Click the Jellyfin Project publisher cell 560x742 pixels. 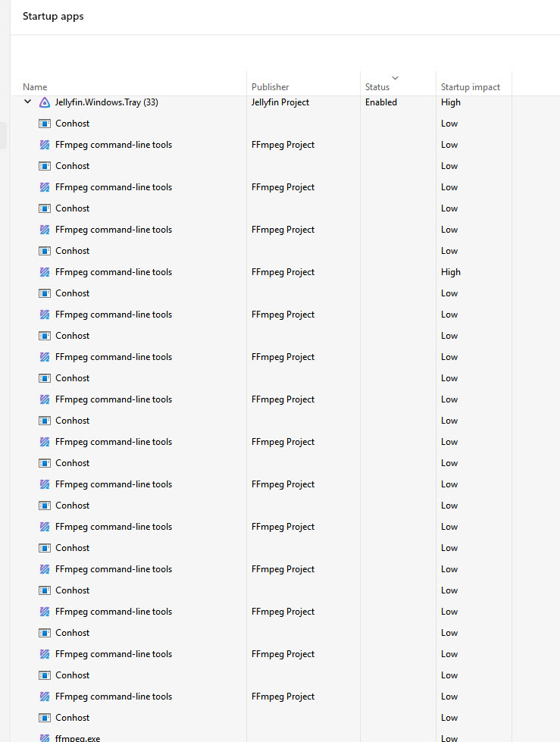[280, 102]
